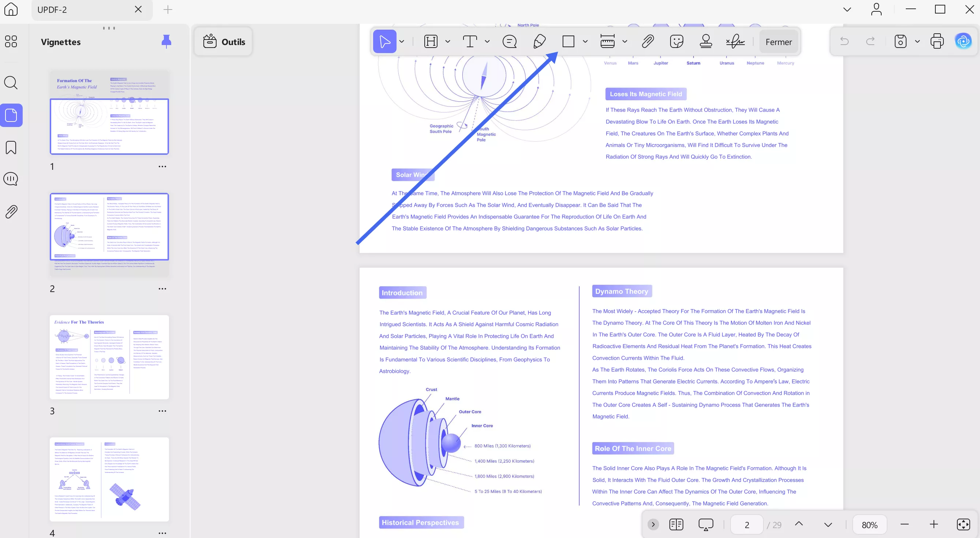Go to the UPDF home screen
The image size is (980, 538).
[x=11, y=9]
